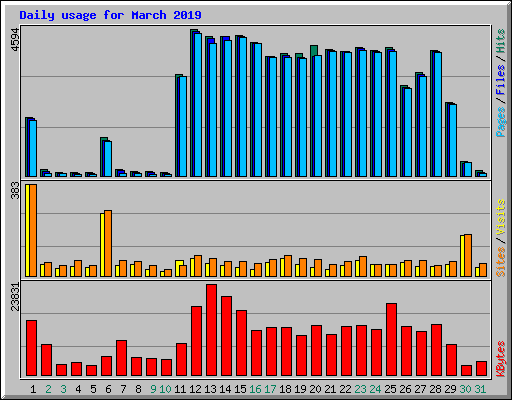512x400 pixels.
Task: Select the 23831 KBytes axis value
Action: [x=15, y=297]
